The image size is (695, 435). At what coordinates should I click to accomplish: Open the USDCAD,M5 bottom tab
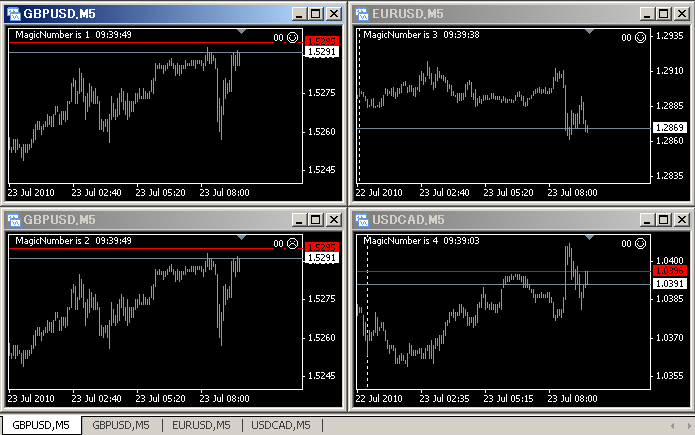[281, 425]
